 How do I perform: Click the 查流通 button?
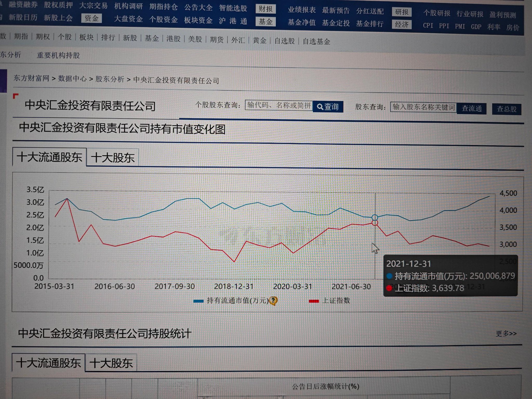[x=471, y=108]
